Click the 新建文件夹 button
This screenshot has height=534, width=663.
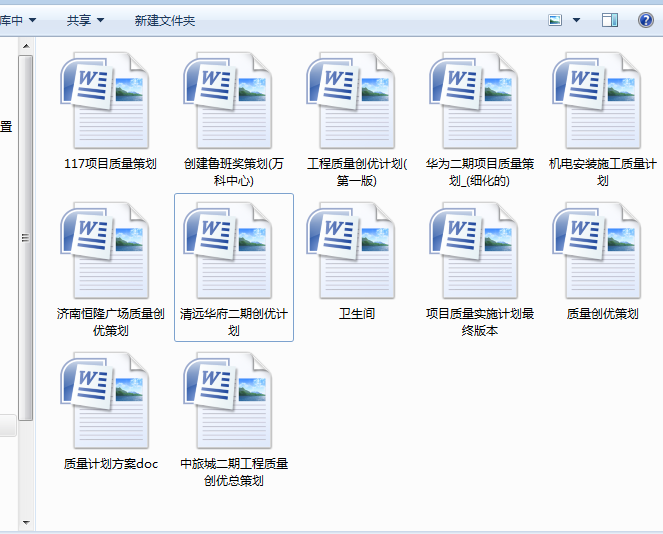pos(165,20)
